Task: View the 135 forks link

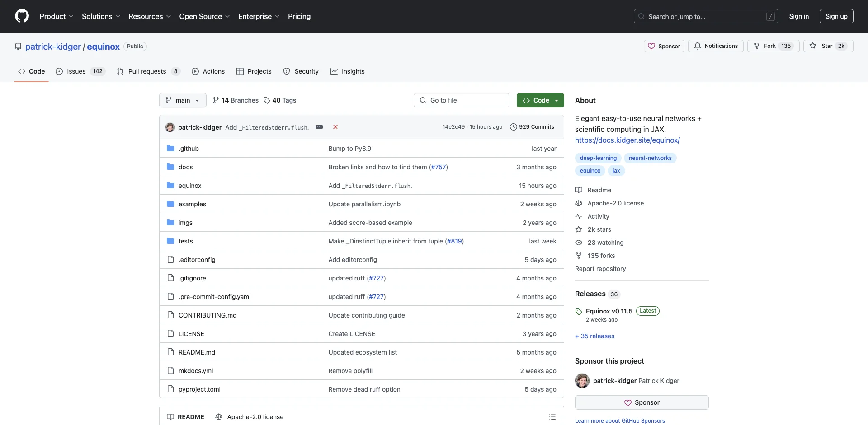Action: tap(595, 256)
